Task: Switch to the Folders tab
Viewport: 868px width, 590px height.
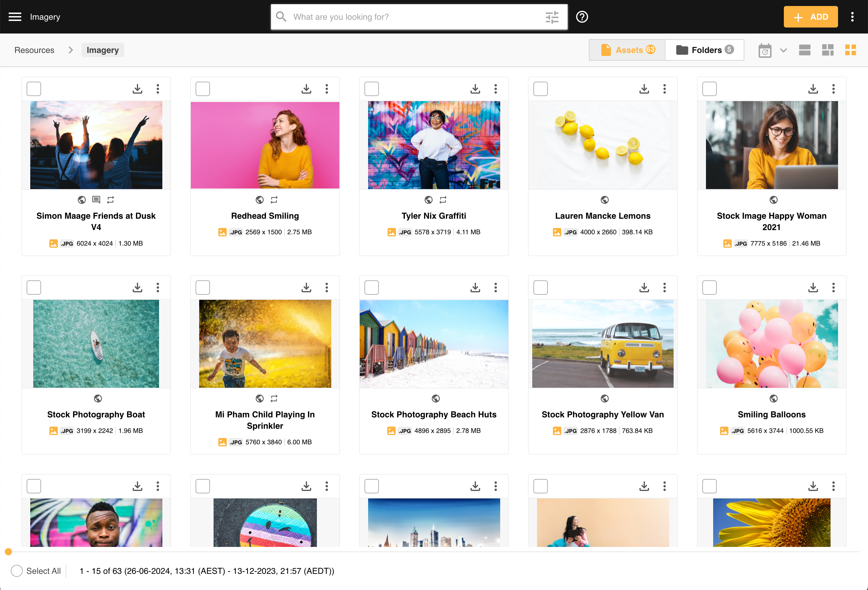Action: (x=704, y=50)
